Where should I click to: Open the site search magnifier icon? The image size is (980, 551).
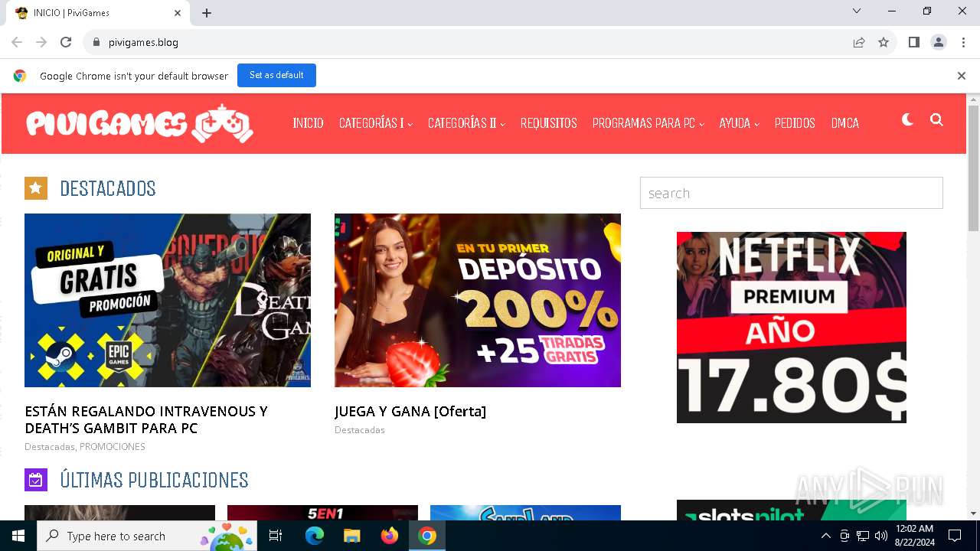936,120
